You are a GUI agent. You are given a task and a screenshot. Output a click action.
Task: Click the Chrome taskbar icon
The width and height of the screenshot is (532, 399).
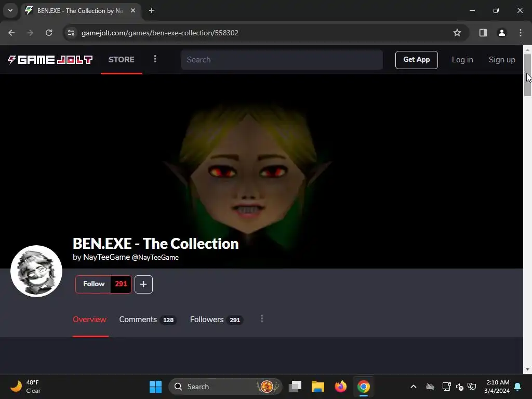(363, 387)
